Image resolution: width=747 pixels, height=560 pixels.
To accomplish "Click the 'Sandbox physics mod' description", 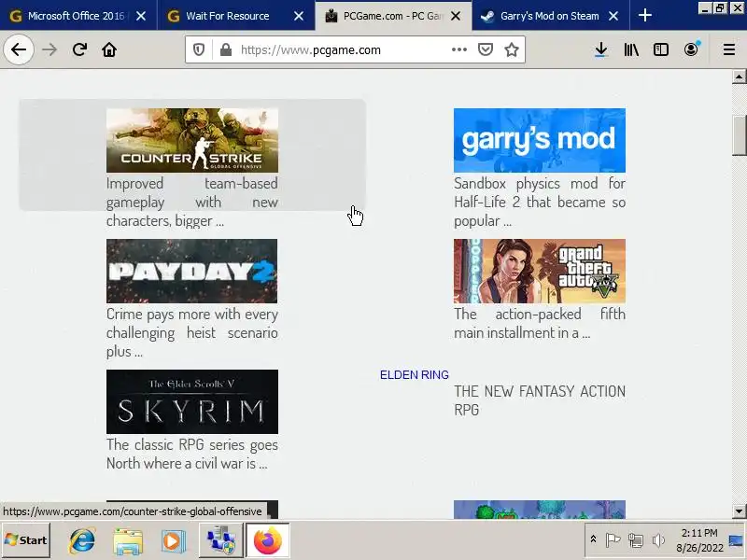I will point(540,202).
